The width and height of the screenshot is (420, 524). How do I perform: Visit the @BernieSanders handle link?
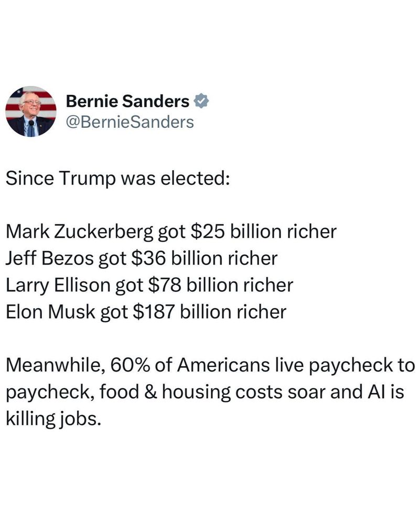(x=130, y=122)
